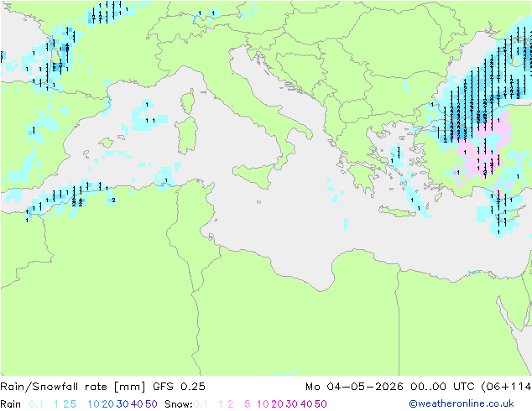Click the snow legend value 5
The width and height of the screenshot is (532, 411).
248,404
